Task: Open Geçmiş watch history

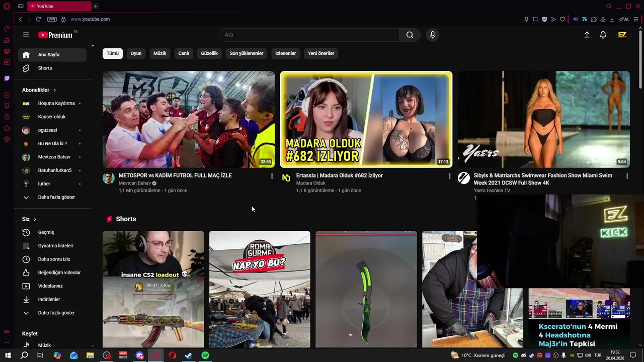Action: [52, 232]
